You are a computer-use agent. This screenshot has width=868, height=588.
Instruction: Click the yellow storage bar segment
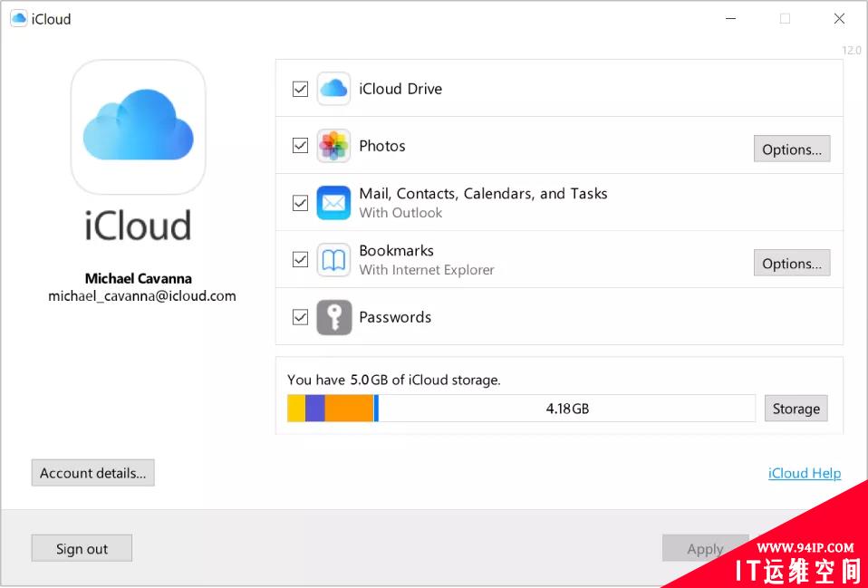pos(296,409)
